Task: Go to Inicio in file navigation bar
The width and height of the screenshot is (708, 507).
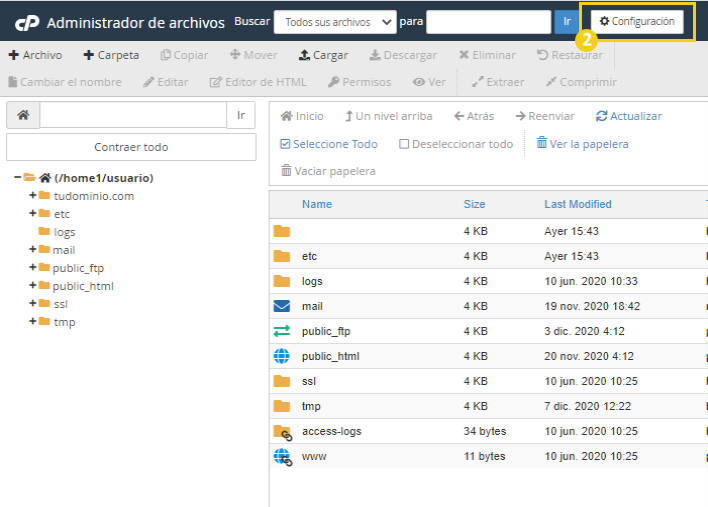Action: (x=302, y=116)
